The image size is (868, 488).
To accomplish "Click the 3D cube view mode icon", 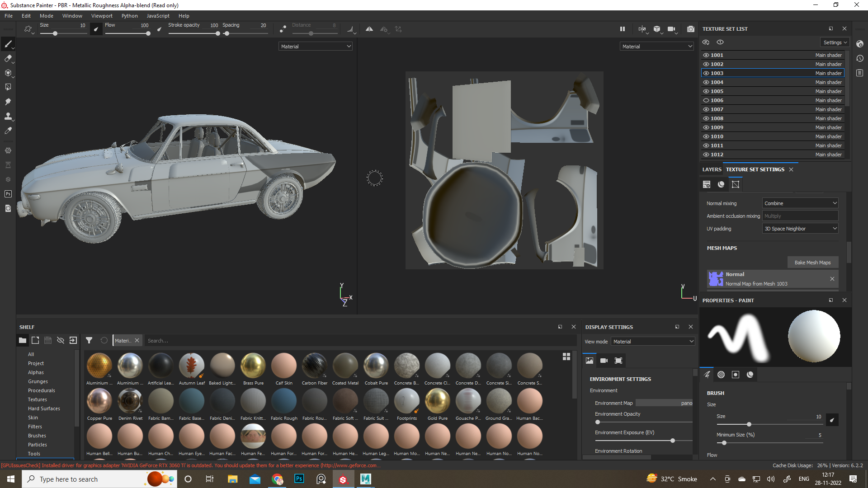I will (x=657, y=29).
